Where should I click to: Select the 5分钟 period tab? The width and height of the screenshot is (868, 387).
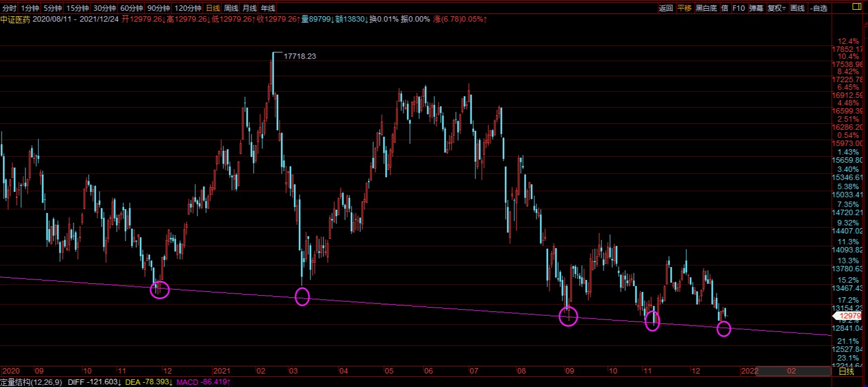point(52,8)
